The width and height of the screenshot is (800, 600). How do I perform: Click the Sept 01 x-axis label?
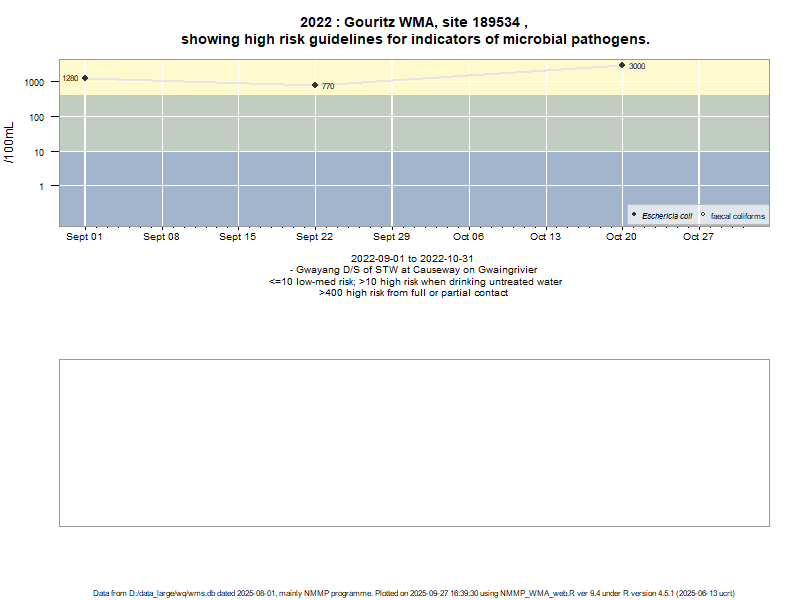click(x=85, y=237)
